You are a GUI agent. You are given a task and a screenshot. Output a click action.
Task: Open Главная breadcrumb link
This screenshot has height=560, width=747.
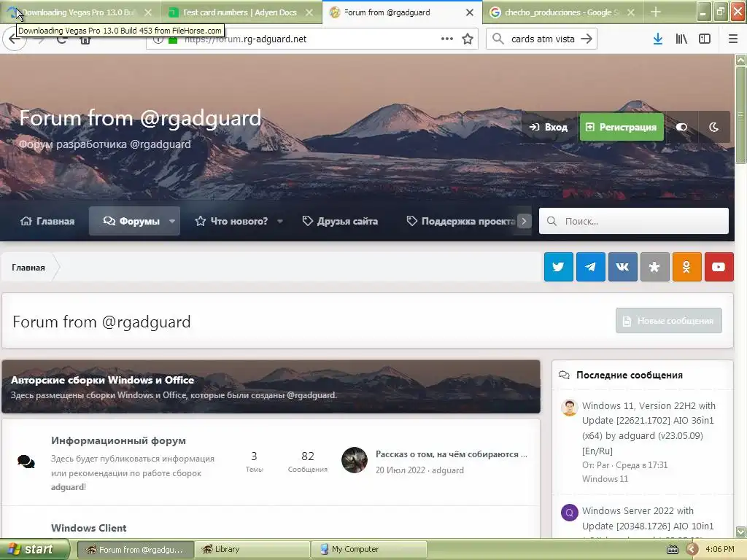click(x=28, y=268)
